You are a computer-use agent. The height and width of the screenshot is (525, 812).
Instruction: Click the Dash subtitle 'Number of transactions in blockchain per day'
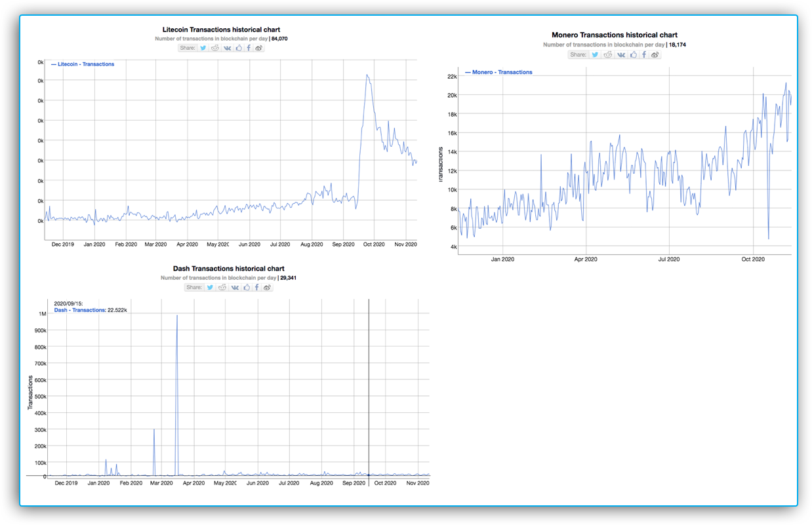pyautogui.click(x=218, y=278)
